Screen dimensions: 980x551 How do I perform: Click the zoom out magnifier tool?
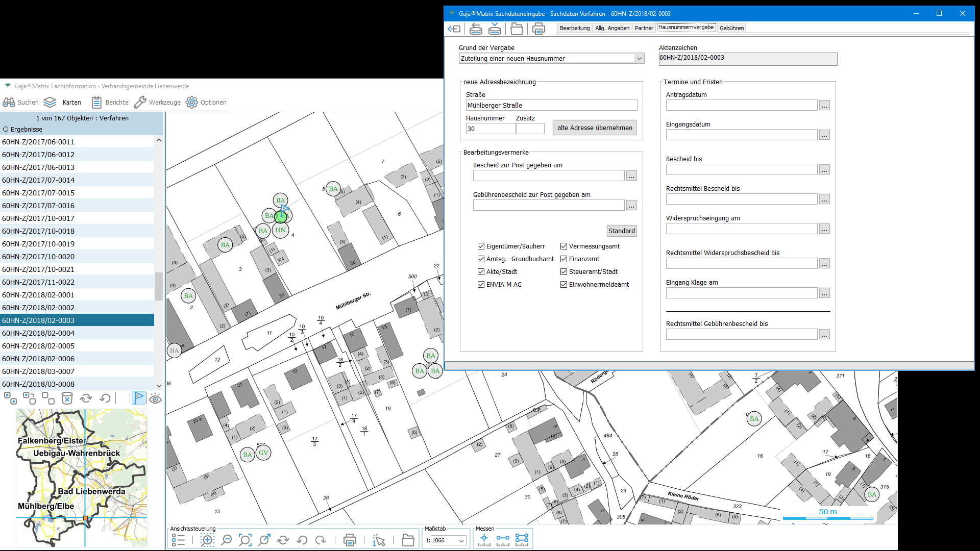[226, 540]
